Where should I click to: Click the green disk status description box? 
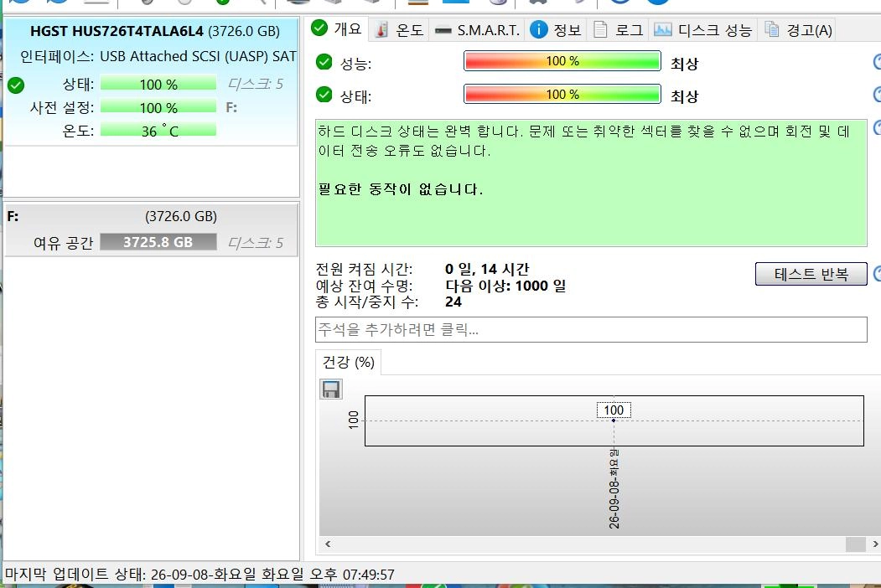point(591,183)
